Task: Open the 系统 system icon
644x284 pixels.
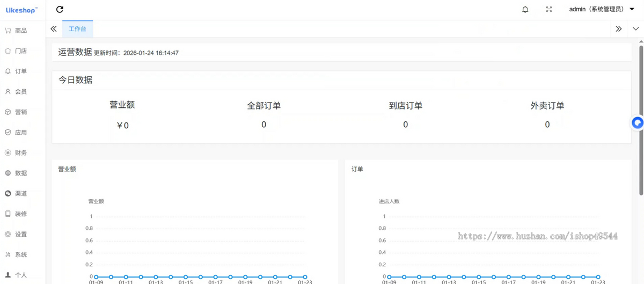Action: coord(8,255)
